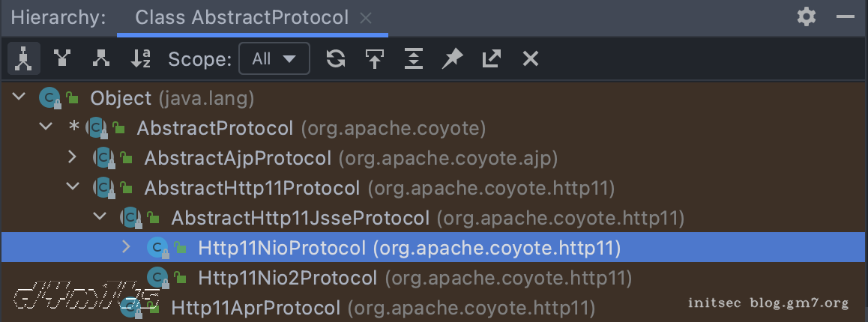
Task: Select Http11Nio2Protocol in the tree
Action: (x=287, y=278)
